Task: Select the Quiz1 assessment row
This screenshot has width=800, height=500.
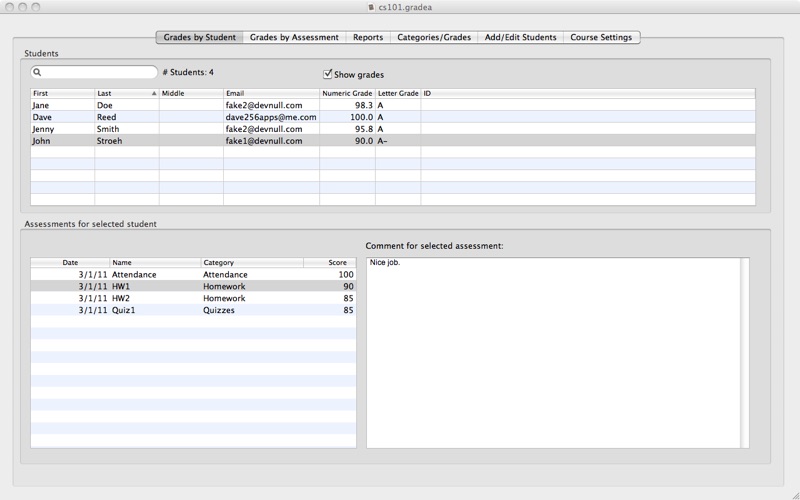Action: tap(193, 310)
